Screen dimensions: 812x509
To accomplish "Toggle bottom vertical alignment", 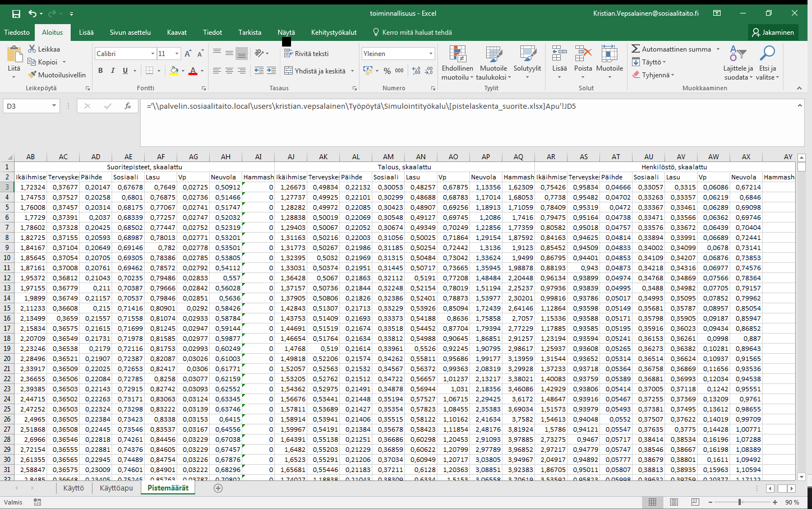I will coord(241,54).
